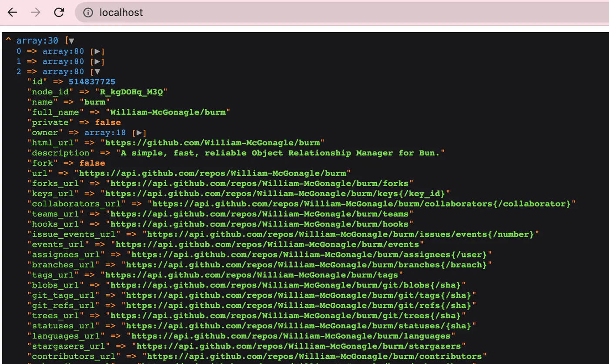Click the private value false

pos(108,123)
